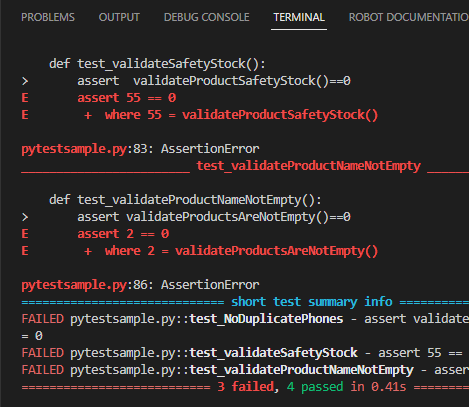Open the ROBOT DOCUMENTATION tab
Screen dimensions: 469x407
click(x=409, y=17)
